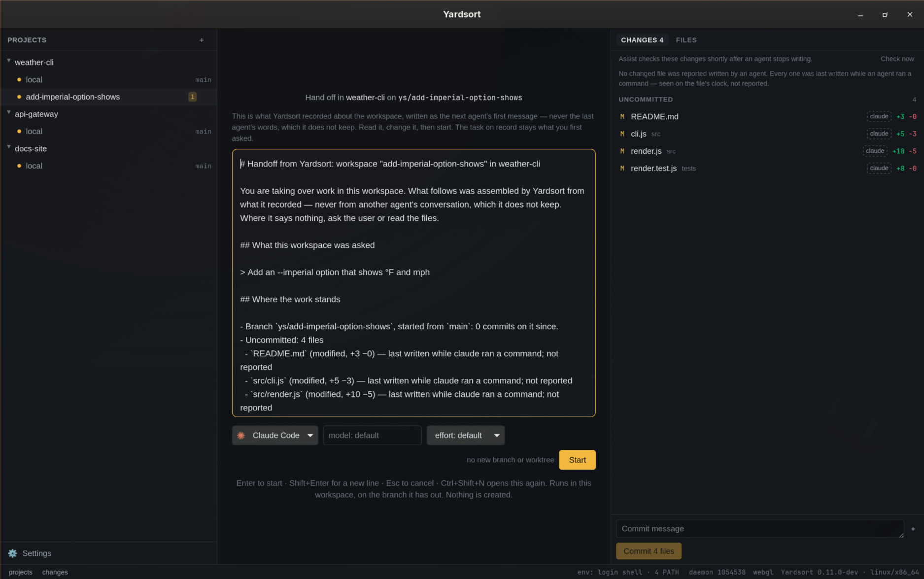Click 'env: login shell' status text
This screenshot has height=579, width=924.
click(x=610, y=572)
